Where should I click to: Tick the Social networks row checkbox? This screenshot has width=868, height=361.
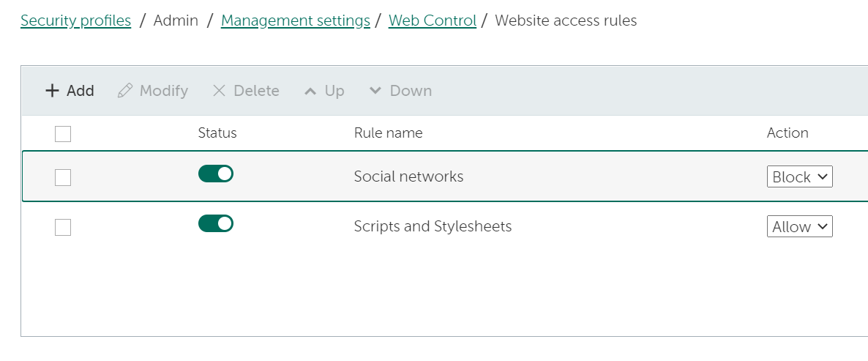tap(63, 177)
